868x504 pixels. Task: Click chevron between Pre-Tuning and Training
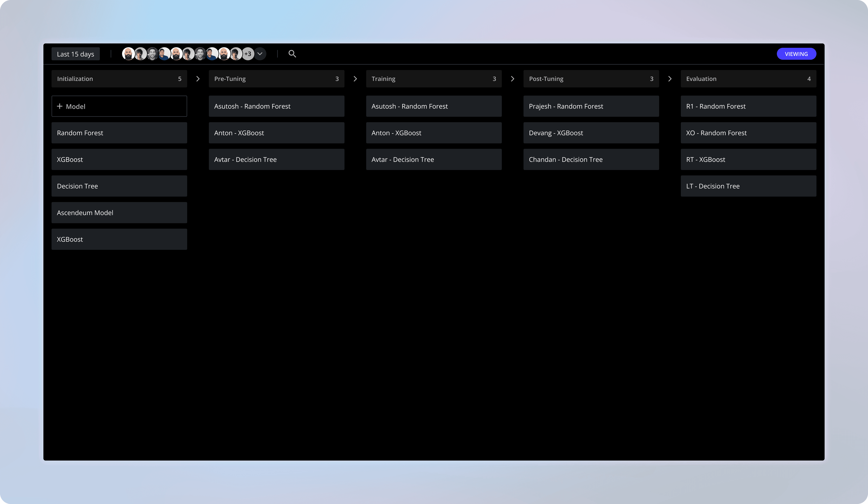click(x=355, y=79)
